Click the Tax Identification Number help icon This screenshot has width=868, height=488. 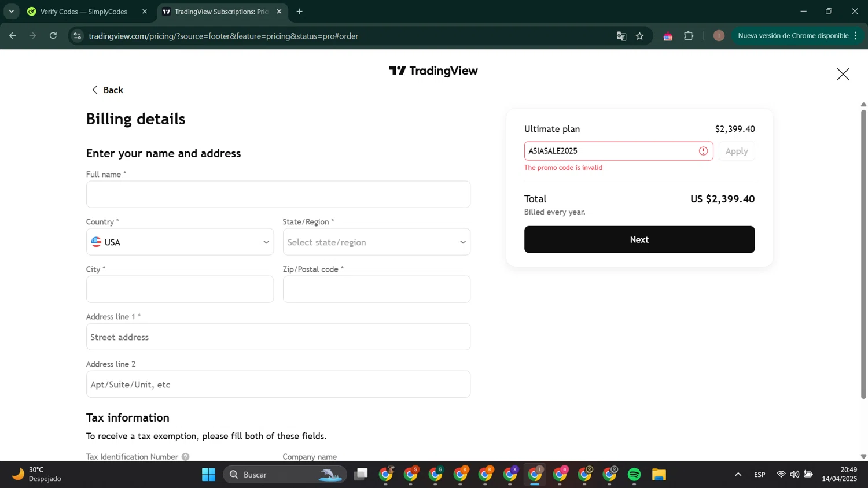click(x=185, y=457)
